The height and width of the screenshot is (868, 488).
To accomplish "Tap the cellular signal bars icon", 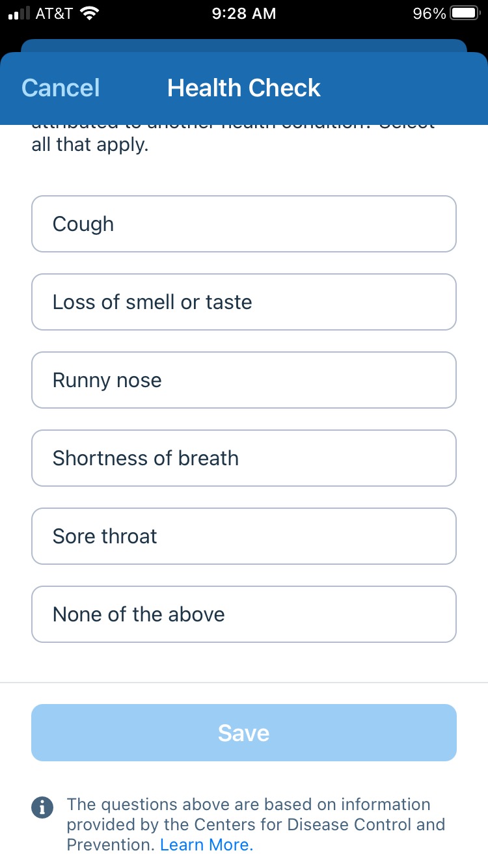I will pos(19,14).
